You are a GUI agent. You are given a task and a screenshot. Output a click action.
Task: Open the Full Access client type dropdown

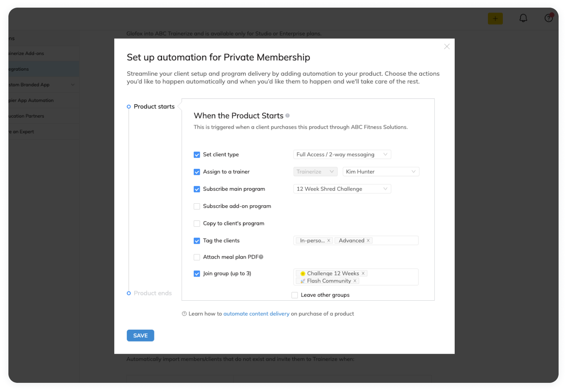point(342,155)
